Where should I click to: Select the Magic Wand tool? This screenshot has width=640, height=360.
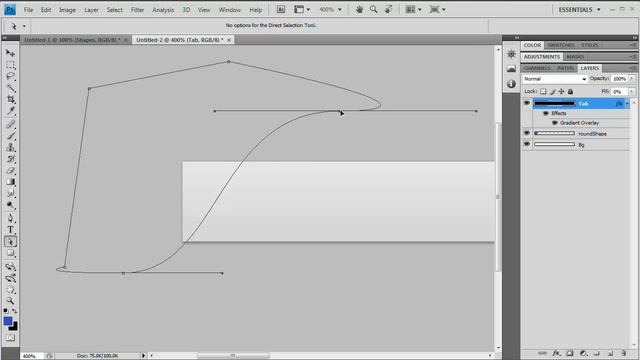(x=10, y=88)
